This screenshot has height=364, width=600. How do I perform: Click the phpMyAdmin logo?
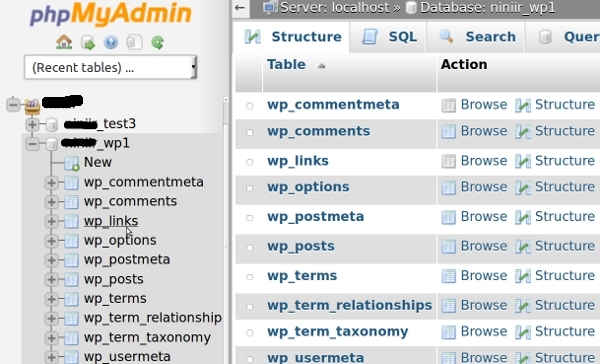(110, 14)
